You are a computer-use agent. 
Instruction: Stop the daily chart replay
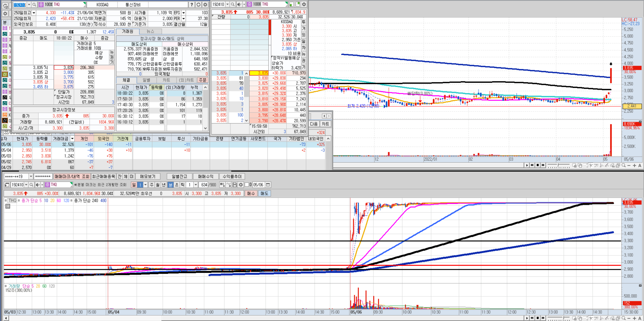(x=538, y=165)
